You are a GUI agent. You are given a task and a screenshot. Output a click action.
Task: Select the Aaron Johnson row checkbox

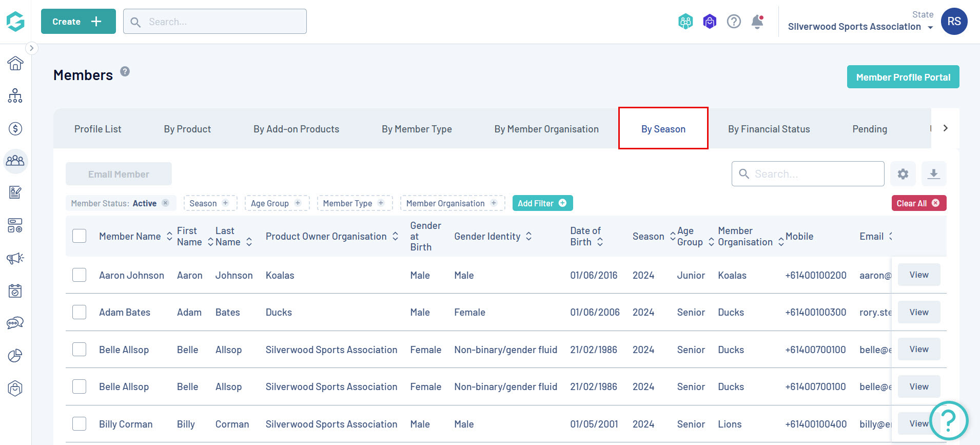coord(80,275)
